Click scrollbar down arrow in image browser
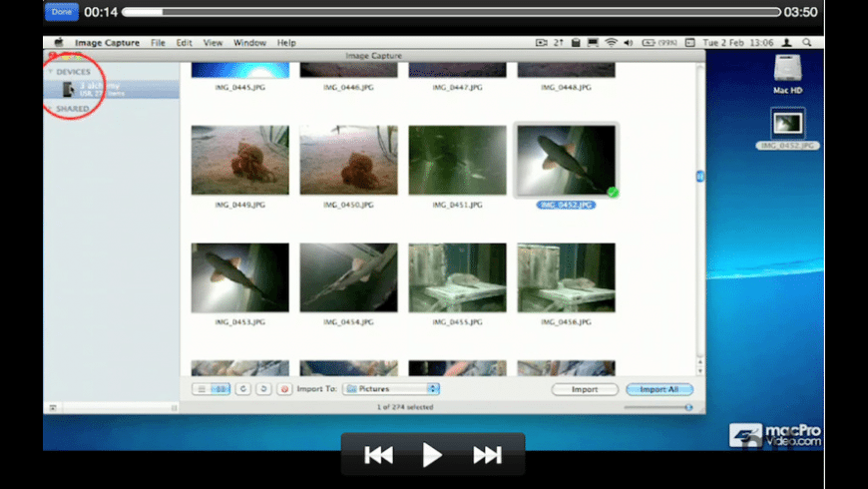 coord(699,371)
